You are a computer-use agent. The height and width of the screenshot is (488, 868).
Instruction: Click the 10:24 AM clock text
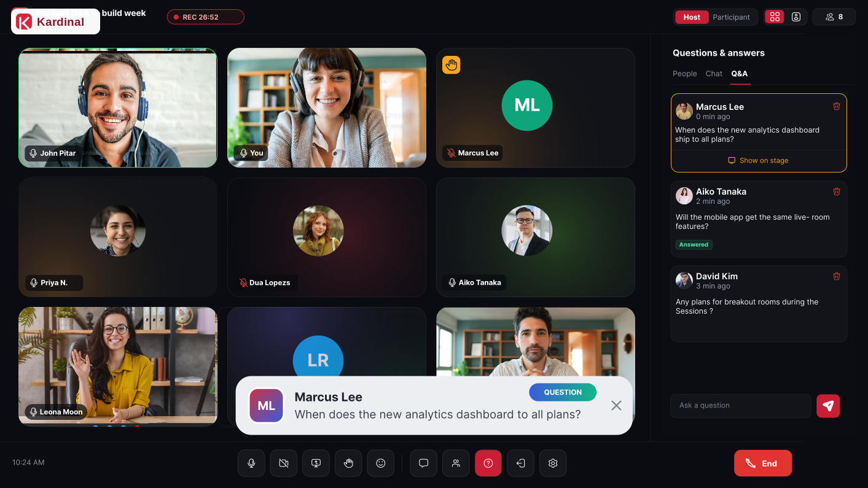[28, 462]
